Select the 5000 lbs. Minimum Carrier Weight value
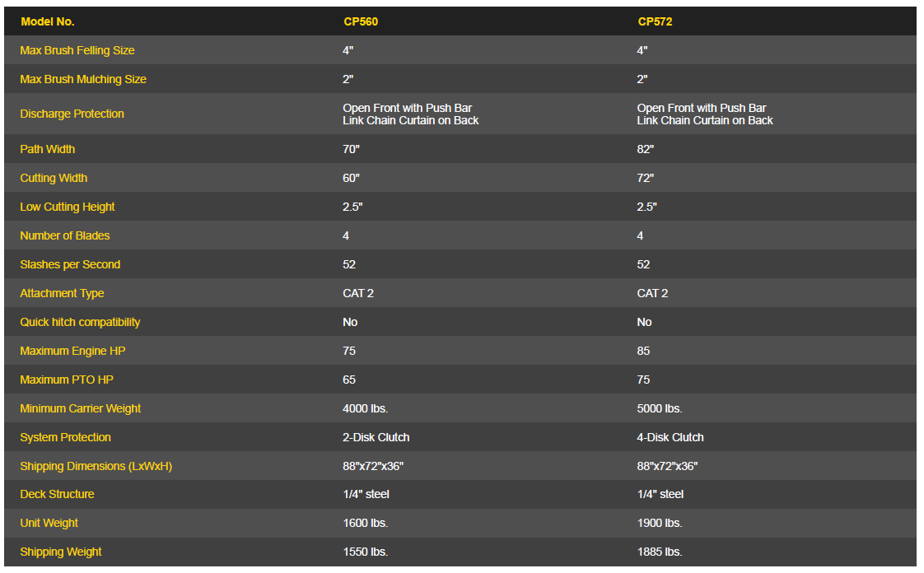Viewport: 924px width, 573px height. click(660, 408)
